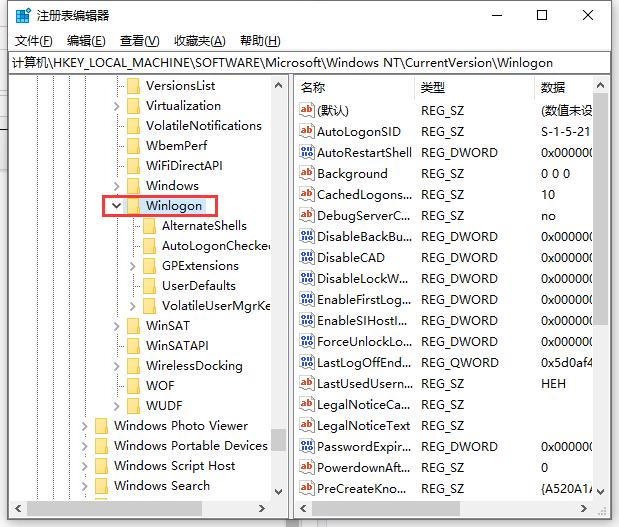Select the PasswordExpir DWORD icon

click(x=307, y=446)
